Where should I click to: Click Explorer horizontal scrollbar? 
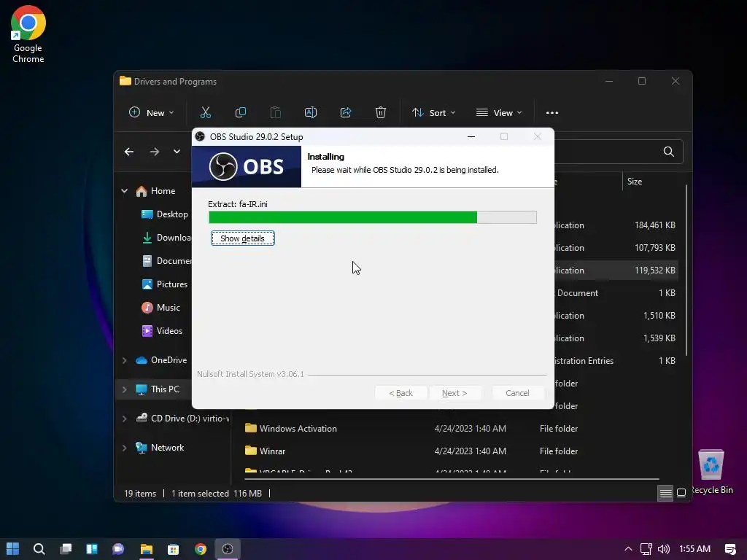tap(452, 478)
